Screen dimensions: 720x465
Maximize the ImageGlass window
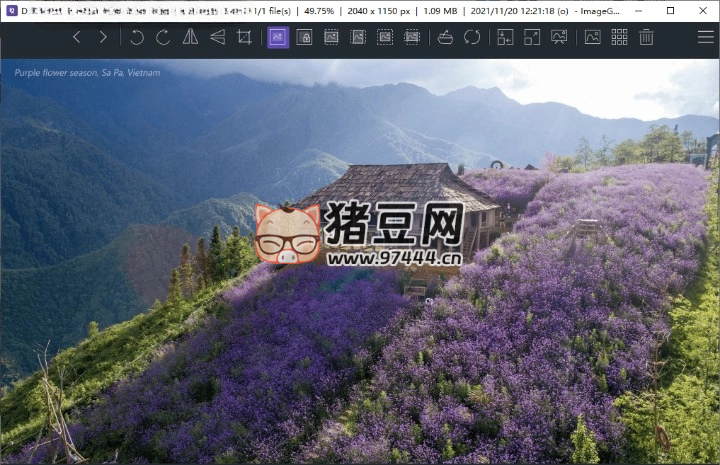click(670, 11)
